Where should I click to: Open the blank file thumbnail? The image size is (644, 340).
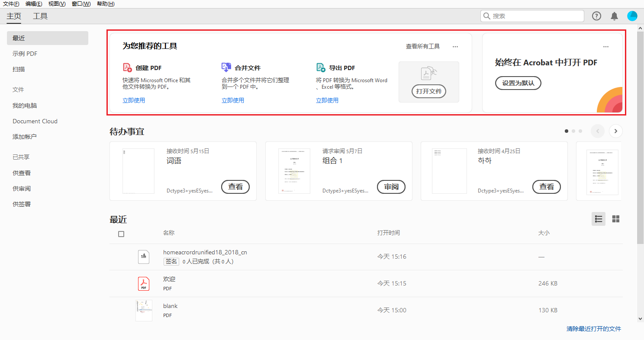click(x=144, y=311)
